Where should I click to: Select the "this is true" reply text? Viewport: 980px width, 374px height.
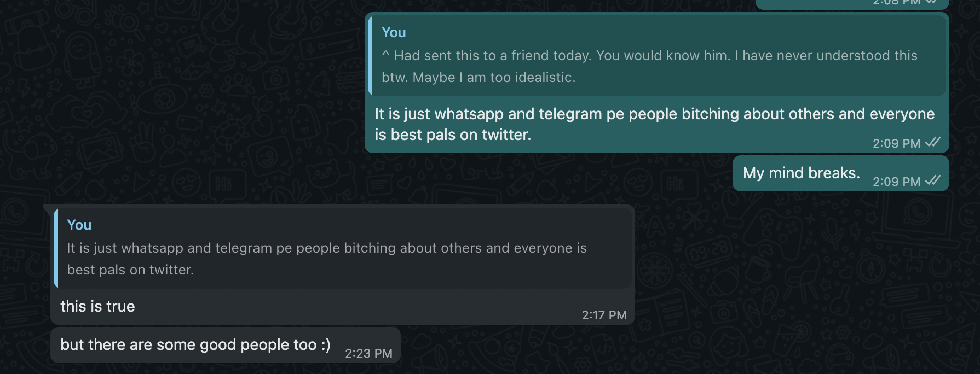pos(97,306)
